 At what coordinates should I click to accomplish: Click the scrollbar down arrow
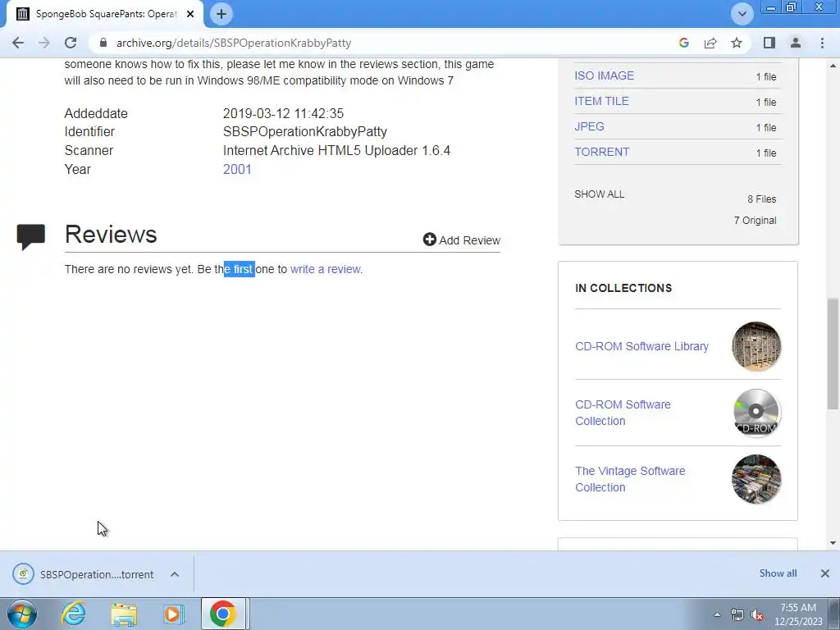(x=833, y=543)
